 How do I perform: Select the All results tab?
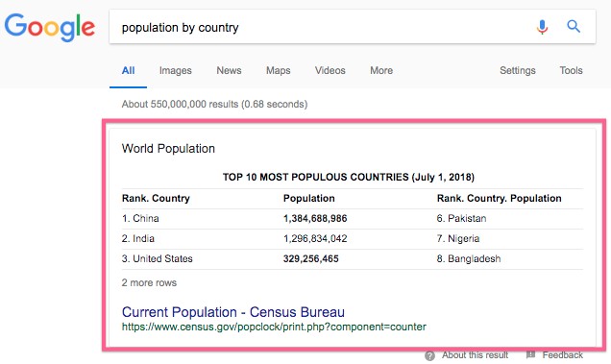click(128, 70)
